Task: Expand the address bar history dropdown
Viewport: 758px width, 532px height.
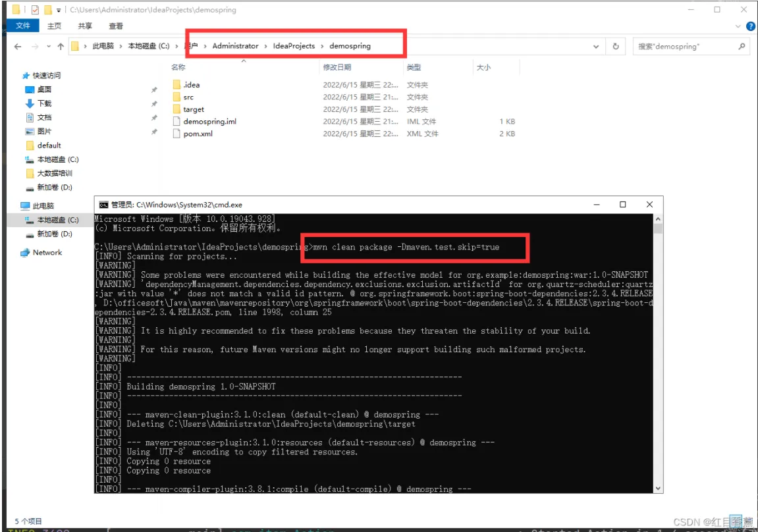Action: click(596, 46)
